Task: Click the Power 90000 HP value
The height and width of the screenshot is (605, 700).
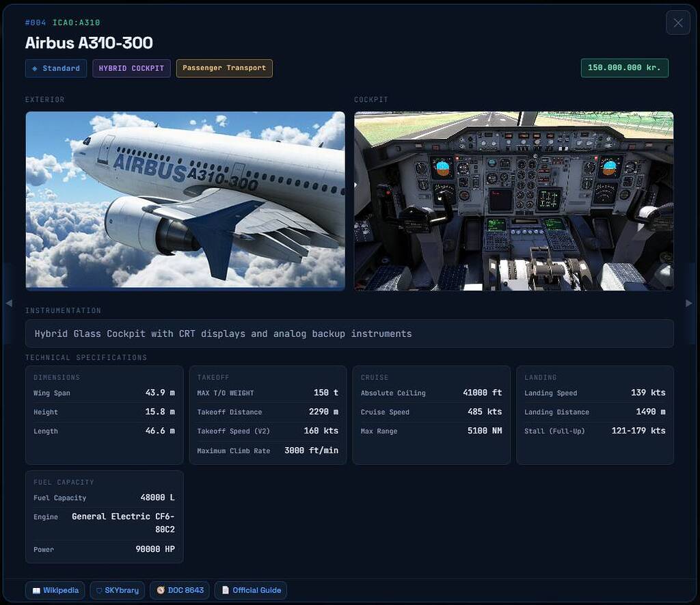Action: click(155, 549)
